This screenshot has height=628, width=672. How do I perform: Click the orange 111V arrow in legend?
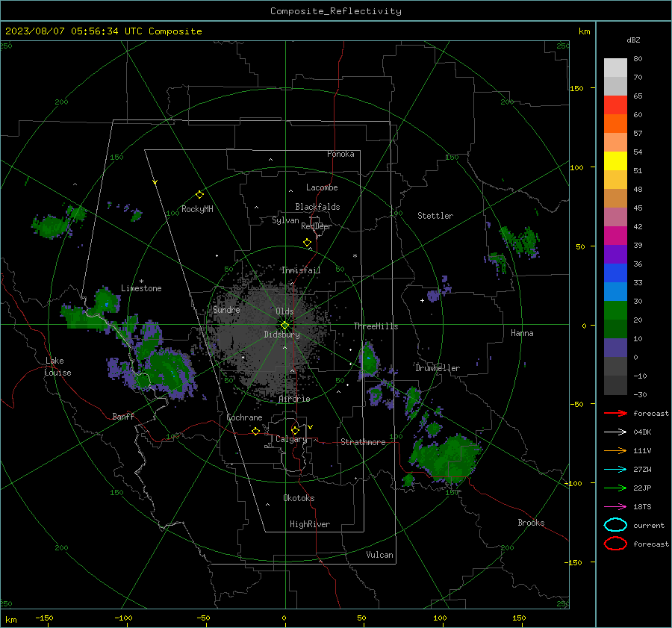click(x=615, y=450)
